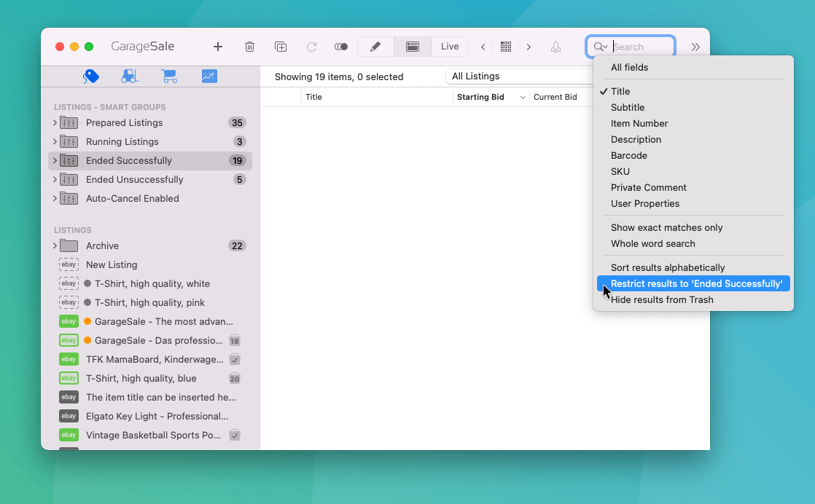Switch to the preview mode icon
Image resolution: width=815 pixels, height=504 pixels.
pyautogui.click(x=413, y=47)
